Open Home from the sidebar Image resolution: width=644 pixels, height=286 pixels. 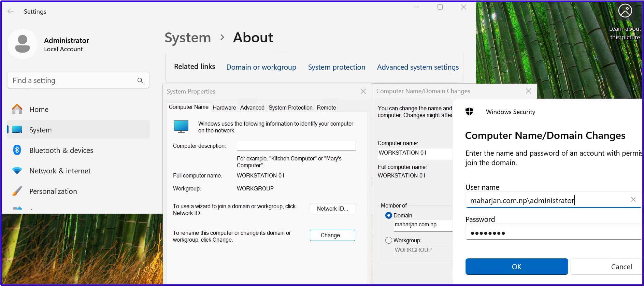pos(39,110)
